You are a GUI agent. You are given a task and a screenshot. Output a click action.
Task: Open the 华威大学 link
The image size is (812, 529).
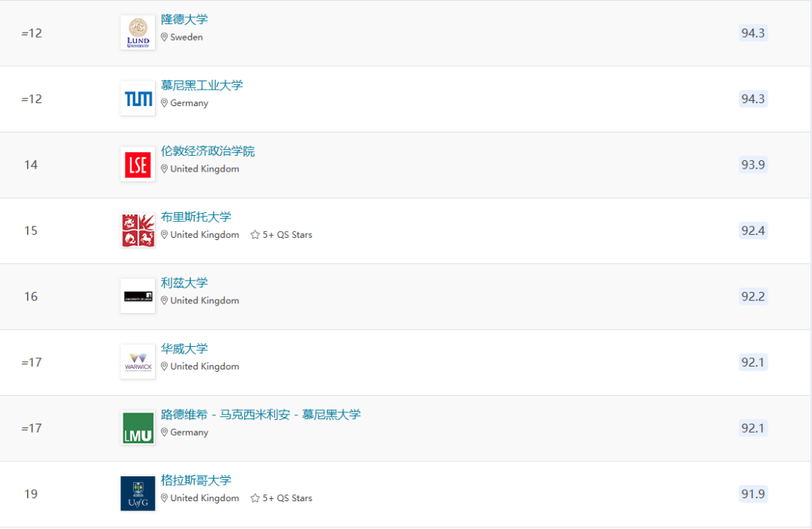click(x=184, y=348)
